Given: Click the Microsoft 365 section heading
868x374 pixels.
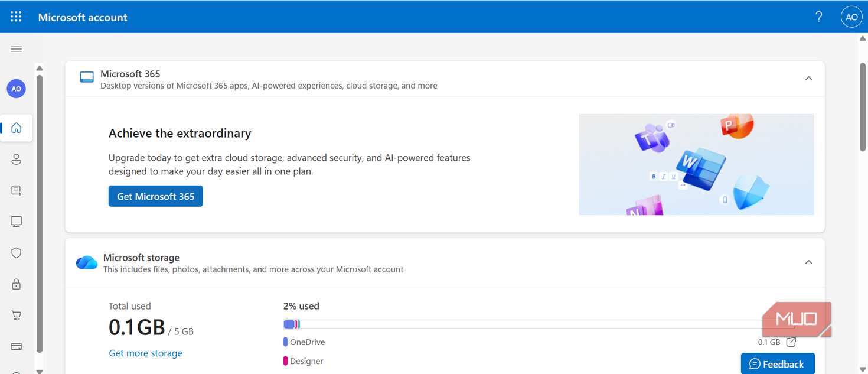Looking at the screenshot, I should [x=130, y=74].
